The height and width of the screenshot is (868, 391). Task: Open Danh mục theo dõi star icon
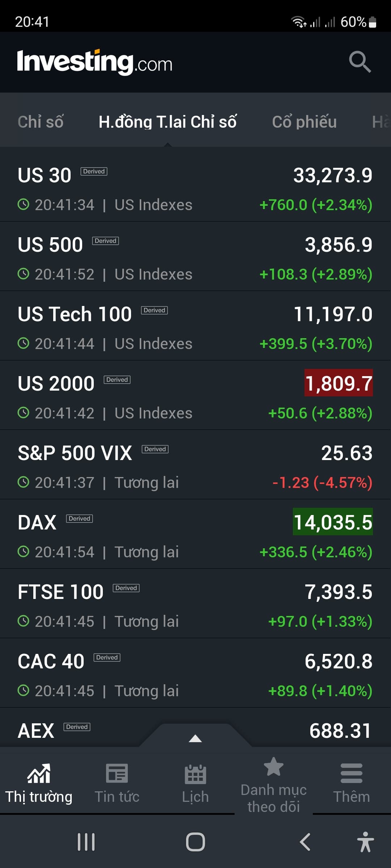(274, 767)
